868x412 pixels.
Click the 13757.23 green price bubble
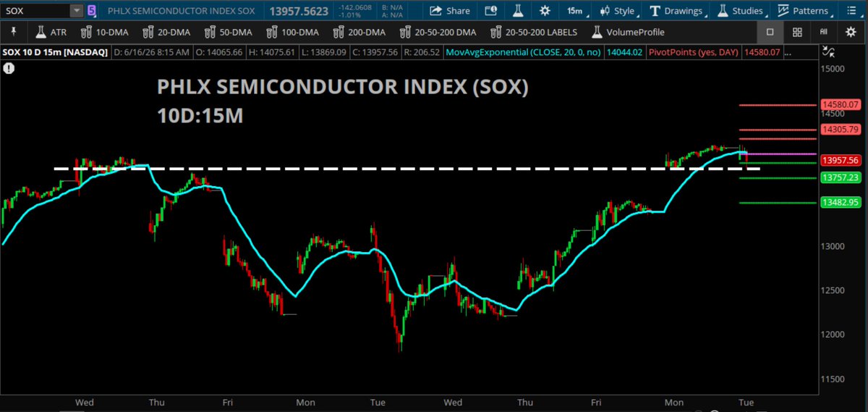(x=841, y=177)
